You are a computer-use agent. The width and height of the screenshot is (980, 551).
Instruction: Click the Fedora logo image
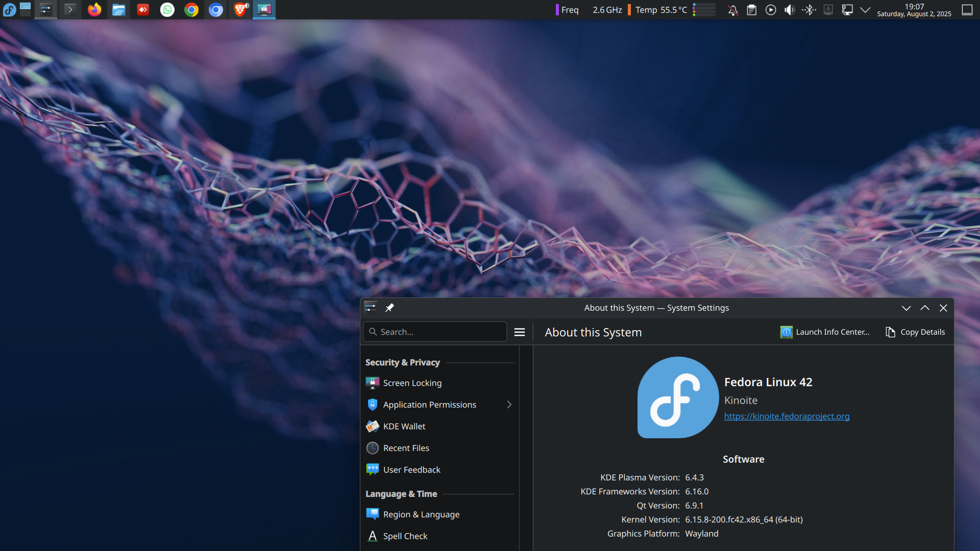pos(678,397)
